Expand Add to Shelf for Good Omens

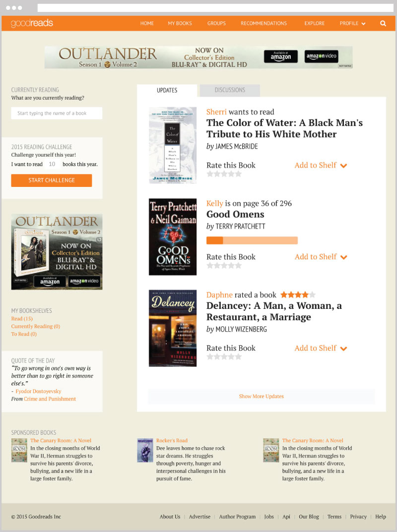tap(321, 257)
